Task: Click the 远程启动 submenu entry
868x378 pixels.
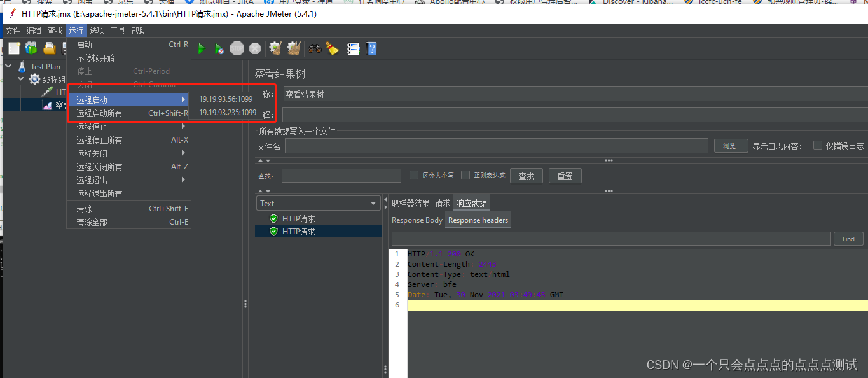Action: coord(129,100)
